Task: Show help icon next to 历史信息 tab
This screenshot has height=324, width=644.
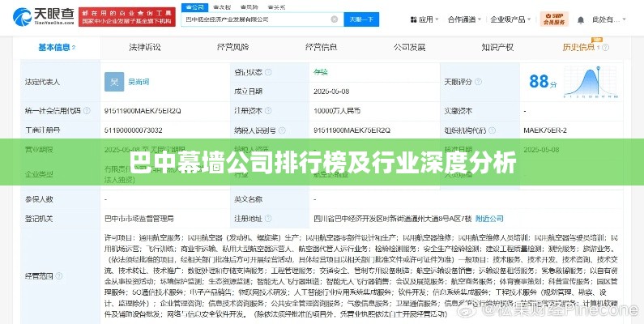Action: click(605, 47)
